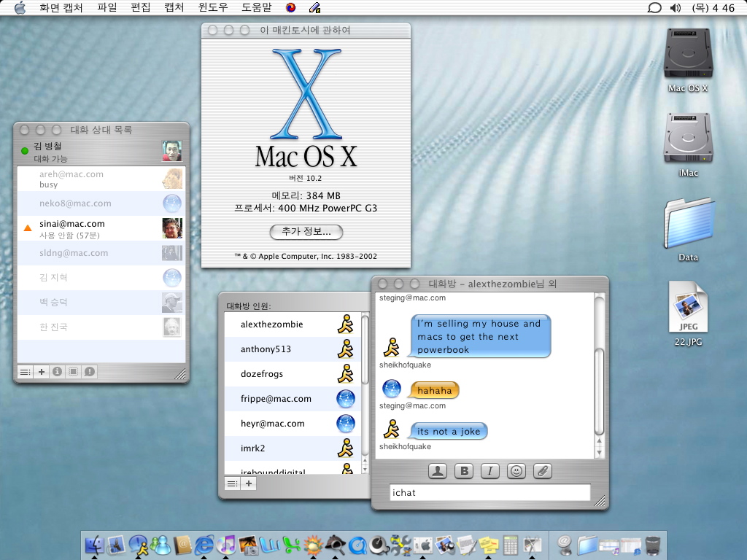The width and height of the screenshot is (747, 560).
Task: Click plus button under chat room participants
Action: [x=249, y=483]
